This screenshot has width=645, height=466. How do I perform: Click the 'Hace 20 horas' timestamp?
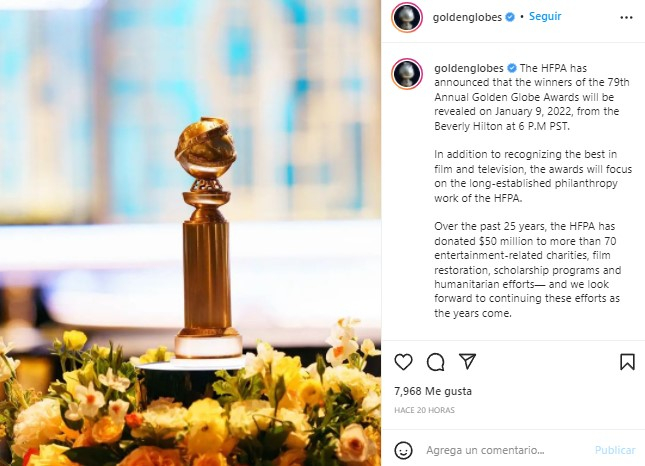point(424,410)
